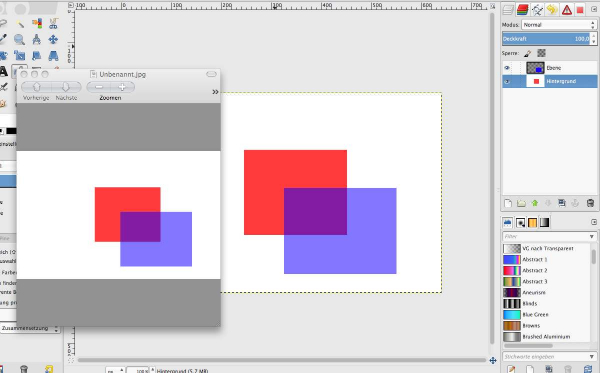The image size is (600, 373).
Task: Toggle toolbar pill in preview title bar
Action: coord(211,74)
